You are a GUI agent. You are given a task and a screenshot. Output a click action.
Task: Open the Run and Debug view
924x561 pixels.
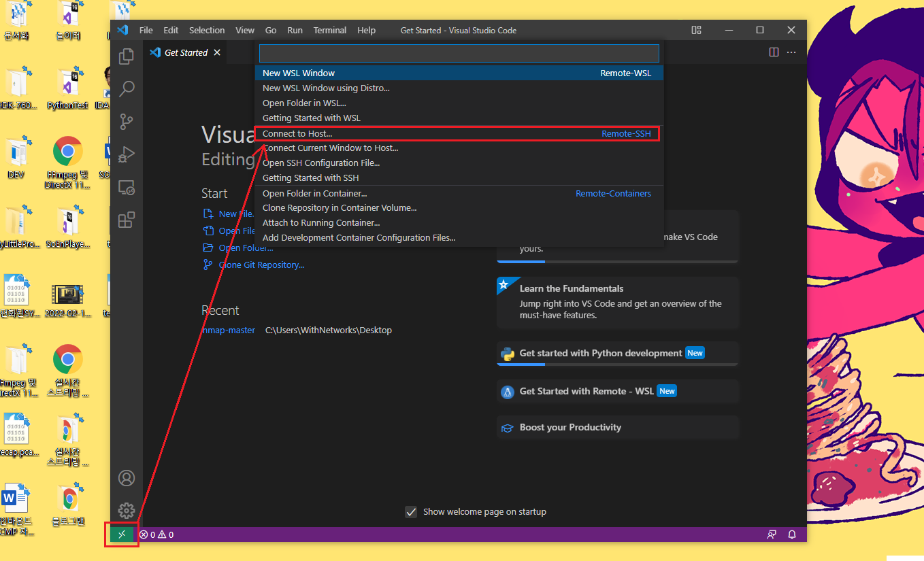pos(127,154)
